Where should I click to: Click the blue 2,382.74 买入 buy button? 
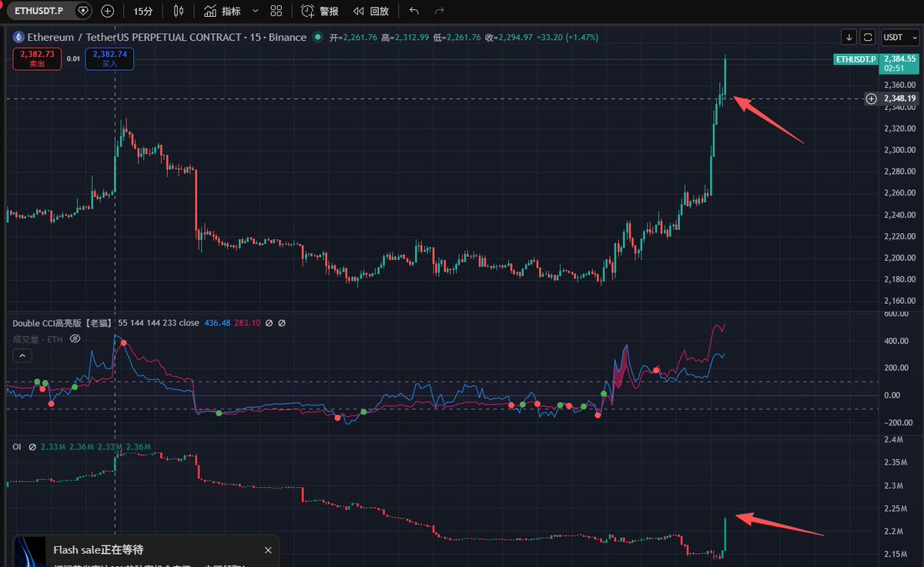coord(109,58)
